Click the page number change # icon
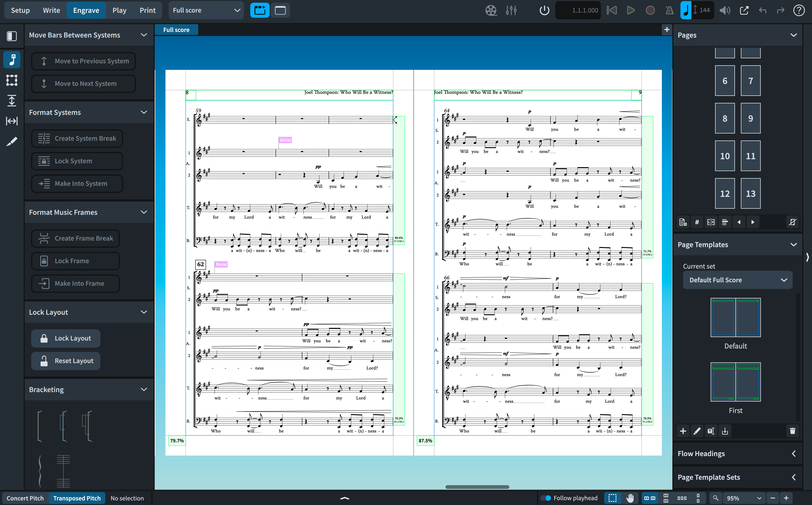 pos(697,222)
